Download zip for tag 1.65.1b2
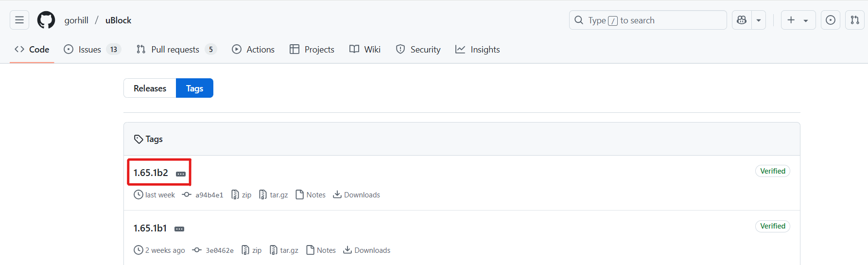 pos(242,194)
